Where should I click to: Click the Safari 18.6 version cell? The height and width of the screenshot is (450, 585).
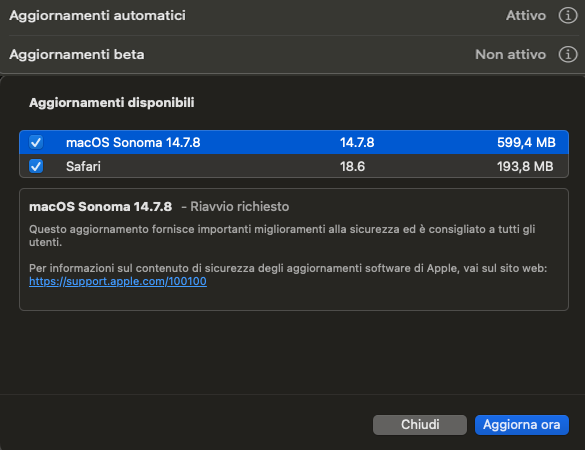pos(352,166)
